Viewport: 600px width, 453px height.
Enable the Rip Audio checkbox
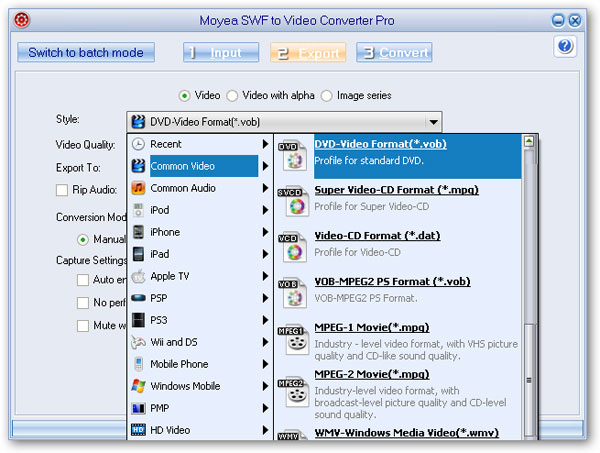(62, 190)
